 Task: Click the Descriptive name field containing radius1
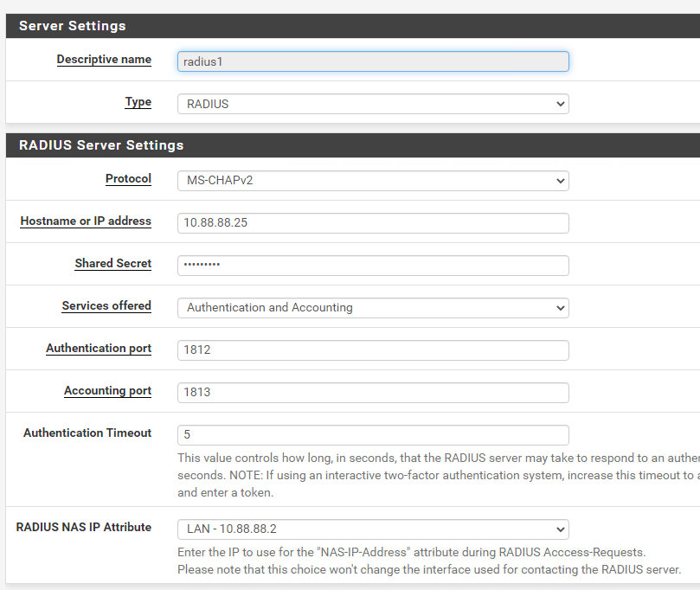pos(372,61)
